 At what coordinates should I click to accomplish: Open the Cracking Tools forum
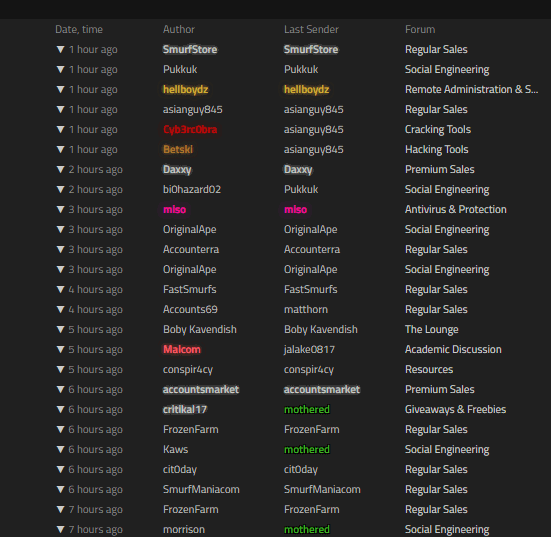click(438, 130)
